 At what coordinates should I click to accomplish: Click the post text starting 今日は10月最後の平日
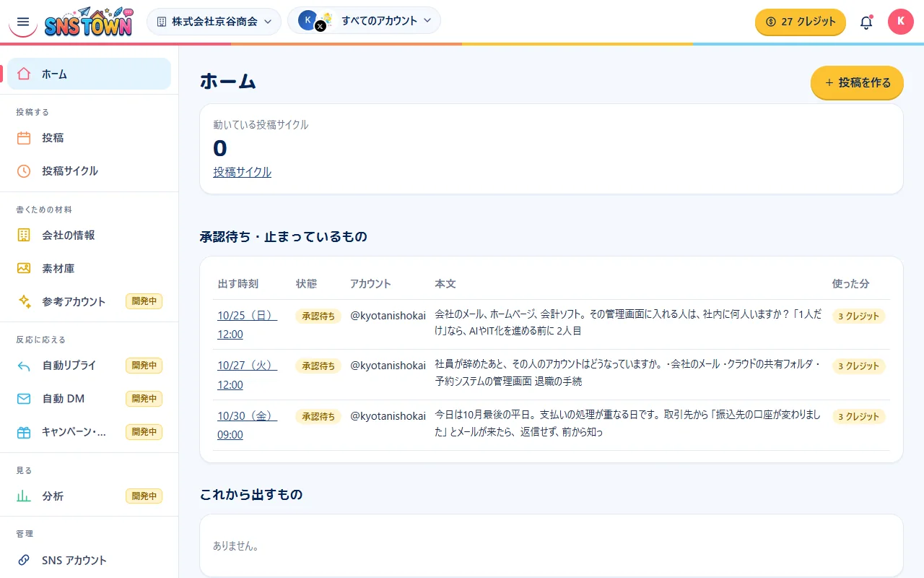628,423
